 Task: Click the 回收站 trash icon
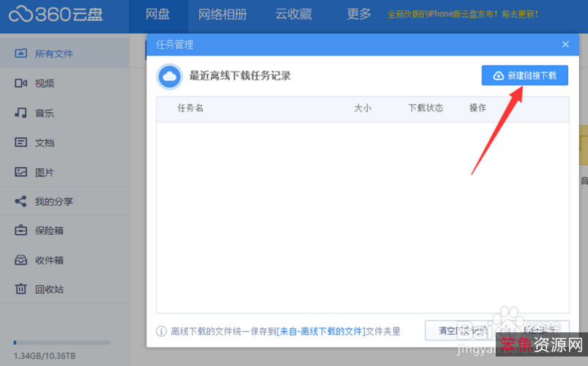(21, 288)
